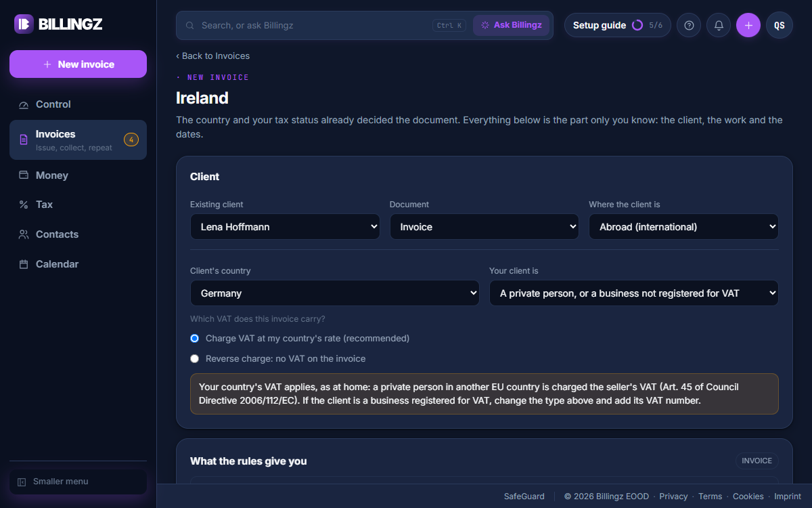Click the Calendar icon in sidebar
The image size is (812, 508).
pyautogui.click(x=24, y=264)
